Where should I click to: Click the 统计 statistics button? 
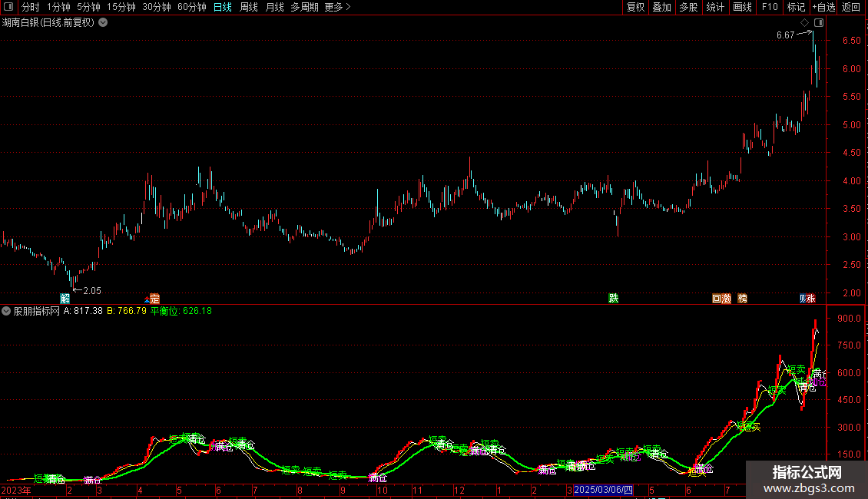coord(715,7)
